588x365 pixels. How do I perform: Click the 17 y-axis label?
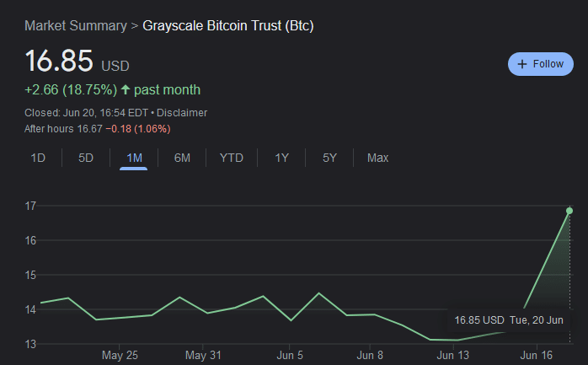[30, 206]
